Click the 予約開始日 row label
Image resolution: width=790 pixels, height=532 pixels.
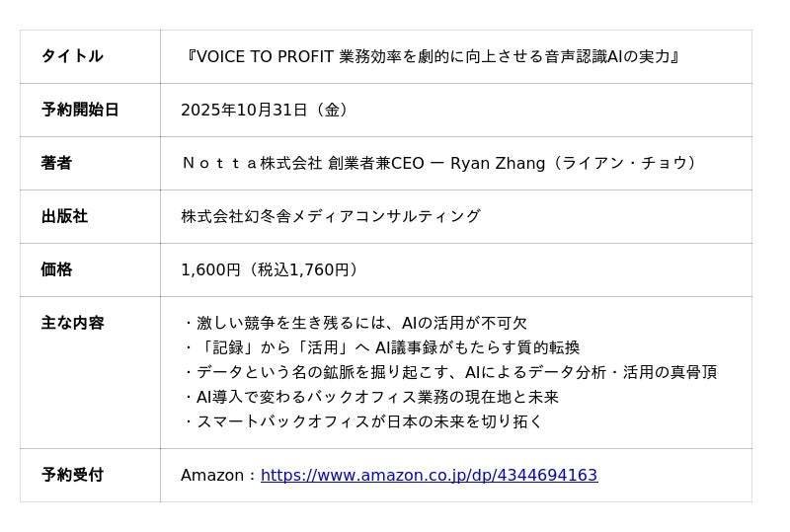[80, 110]
